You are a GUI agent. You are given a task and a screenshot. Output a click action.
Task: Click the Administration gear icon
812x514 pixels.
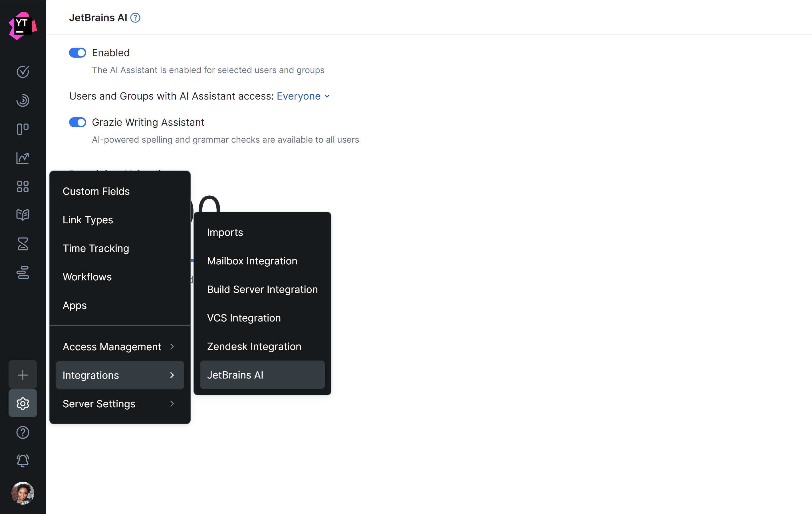click(23, 403)
